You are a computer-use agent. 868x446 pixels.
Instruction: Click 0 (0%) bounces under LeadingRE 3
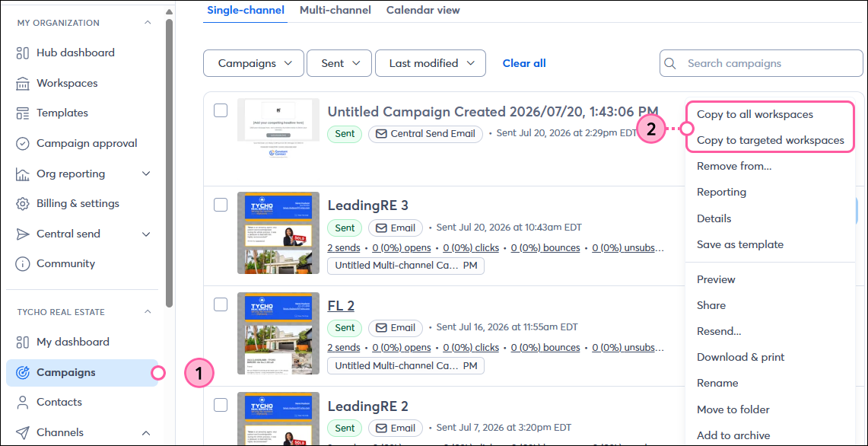[x=545, y=247]
